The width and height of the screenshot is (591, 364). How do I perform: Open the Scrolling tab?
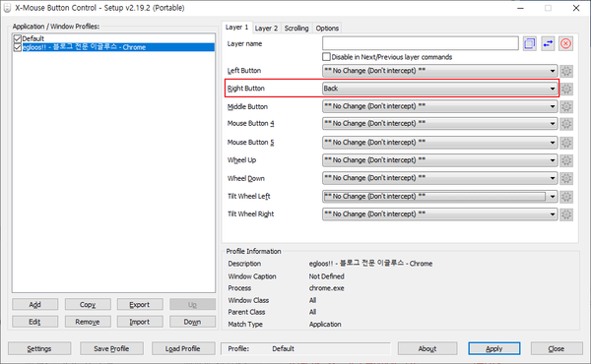click(296, 29)
